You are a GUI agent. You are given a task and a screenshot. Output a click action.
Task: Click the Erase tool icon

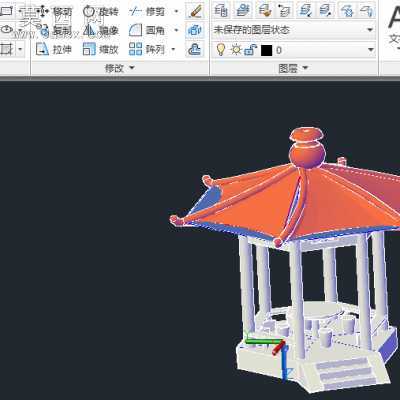(x=195, y=11)
